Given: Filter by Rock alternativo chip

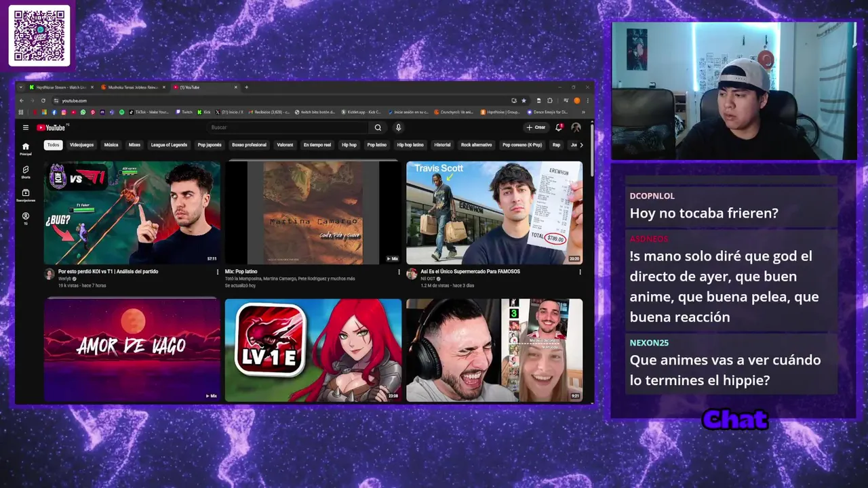Looking at the screenshot, I should point(477,144).
